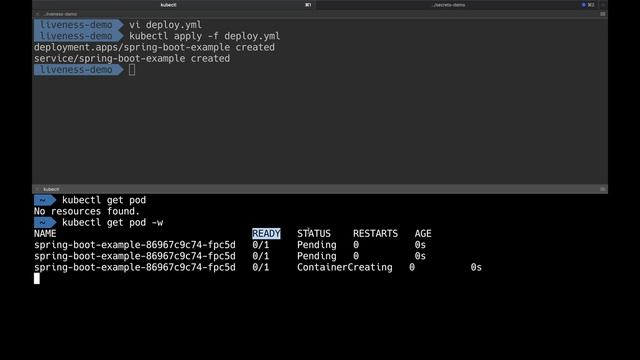Click the NAME column header

[45, 233]
